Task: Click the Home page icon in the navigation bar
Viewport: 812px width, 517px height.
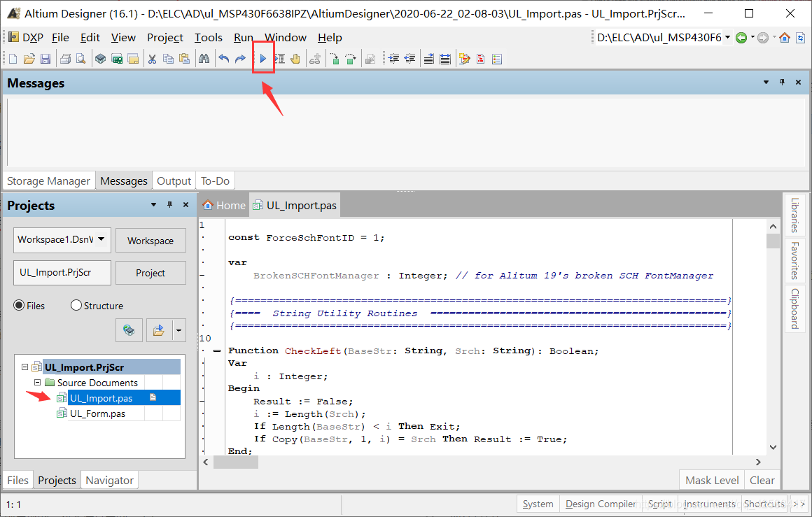Action: coord(785,38)
